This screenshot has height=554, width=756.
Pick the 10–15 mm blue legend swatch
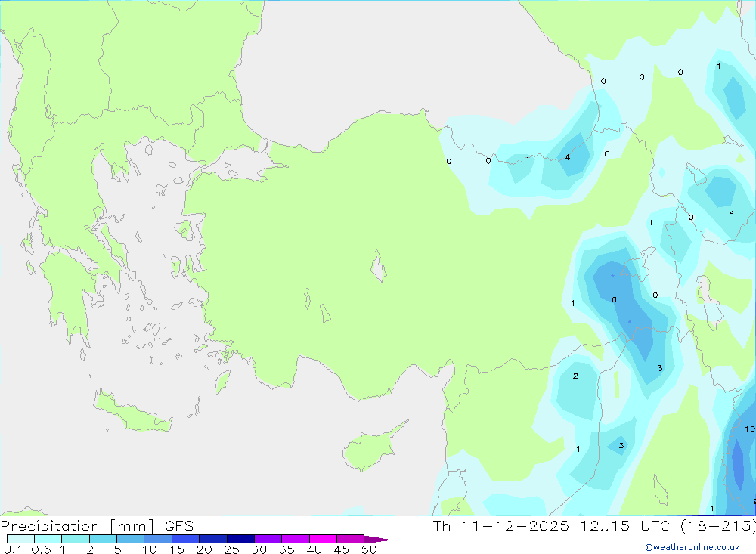click(x=158, y=539)
